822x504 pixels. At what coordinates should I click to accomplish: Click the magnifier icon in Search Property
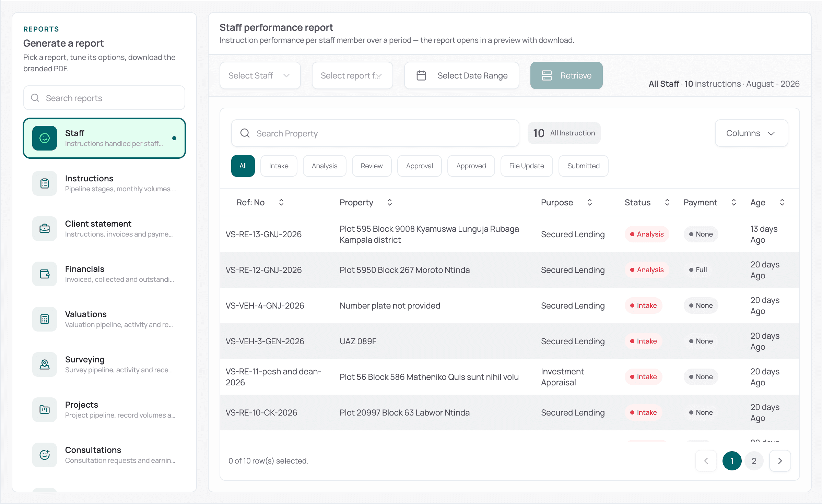(x=245, y=133)
